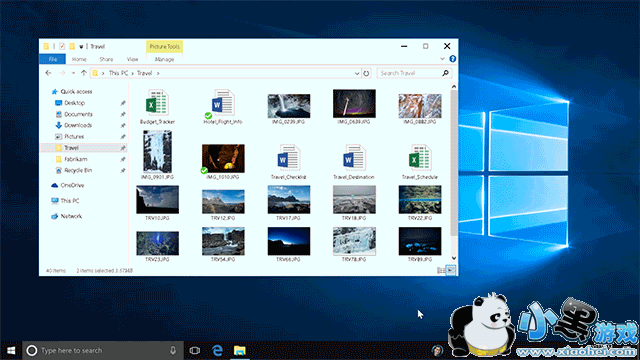Expand the ribbon with the chevron

click(x=442, y=59)
